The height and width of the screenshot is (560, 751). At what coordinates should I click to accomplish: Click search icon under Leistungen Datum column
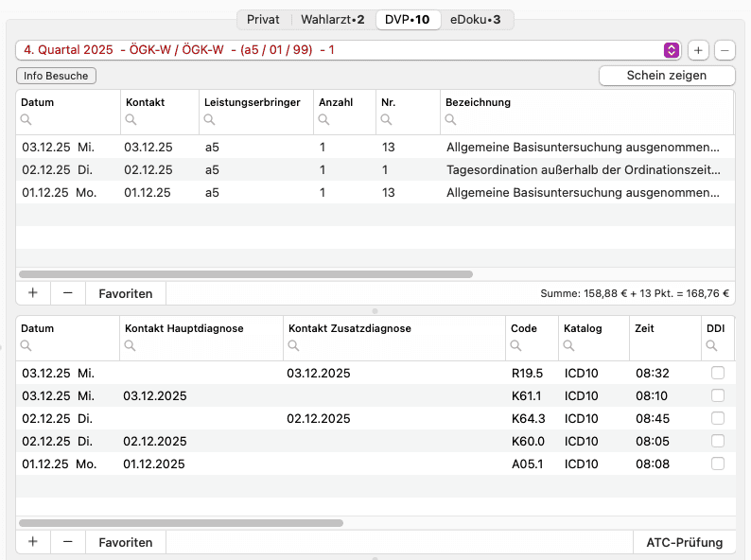(26, 119)
